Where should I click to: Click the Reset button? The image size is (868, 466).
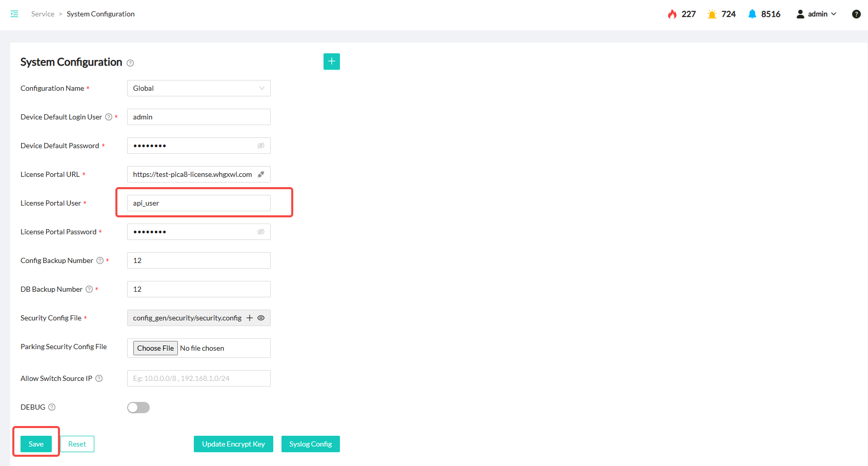[77, 444]
